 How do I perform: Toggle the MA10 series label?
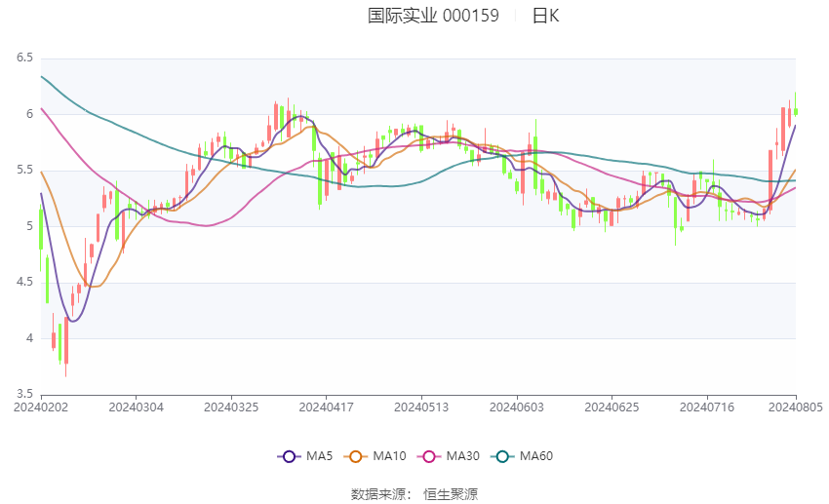(390, 456)
